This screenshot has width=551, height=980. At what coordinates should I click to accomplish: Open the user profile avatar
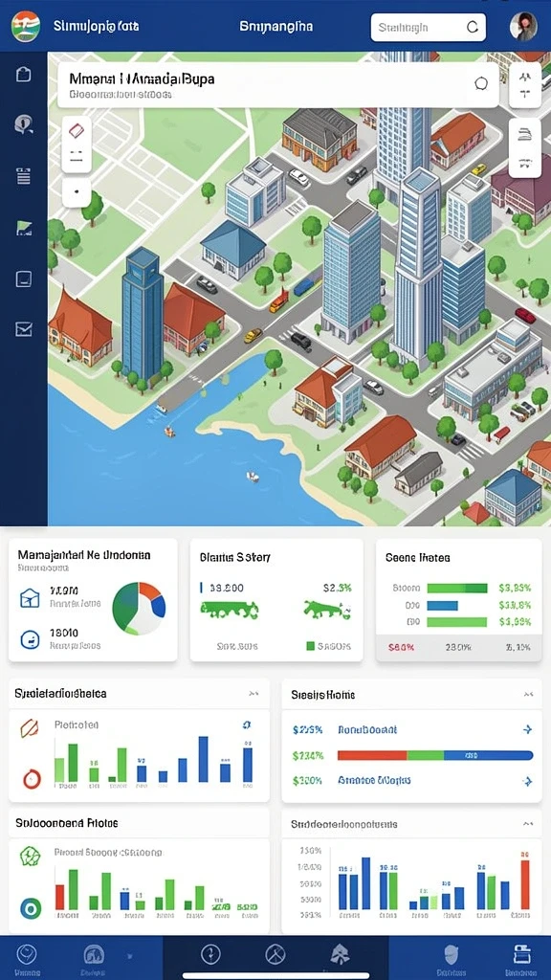pos(523,27)
